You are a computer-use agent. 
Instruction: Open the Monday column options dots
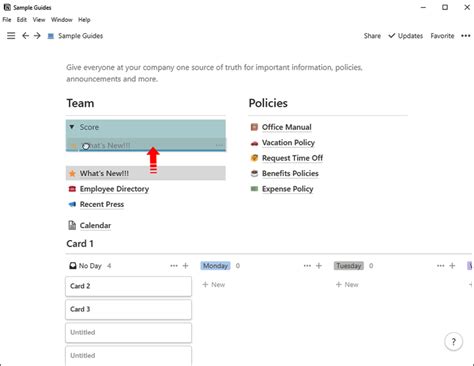(x=307, y=266)
